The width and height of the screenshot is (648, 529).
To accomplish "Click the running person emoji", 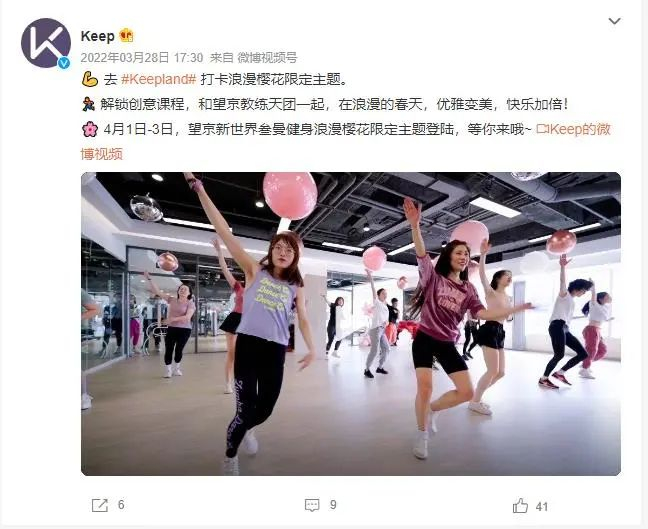I will (88, 104).
